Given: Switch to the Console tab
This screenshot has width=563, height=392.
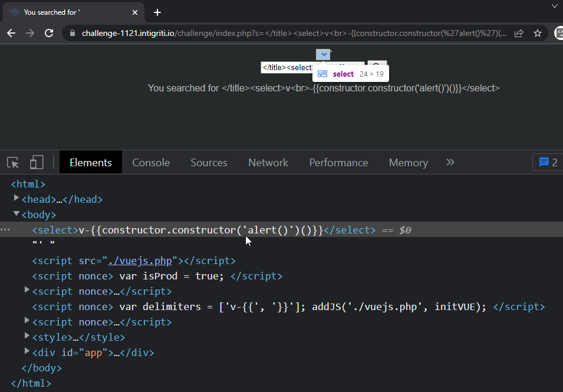Looking at the screenshot, I should click(x=151, y=163).
